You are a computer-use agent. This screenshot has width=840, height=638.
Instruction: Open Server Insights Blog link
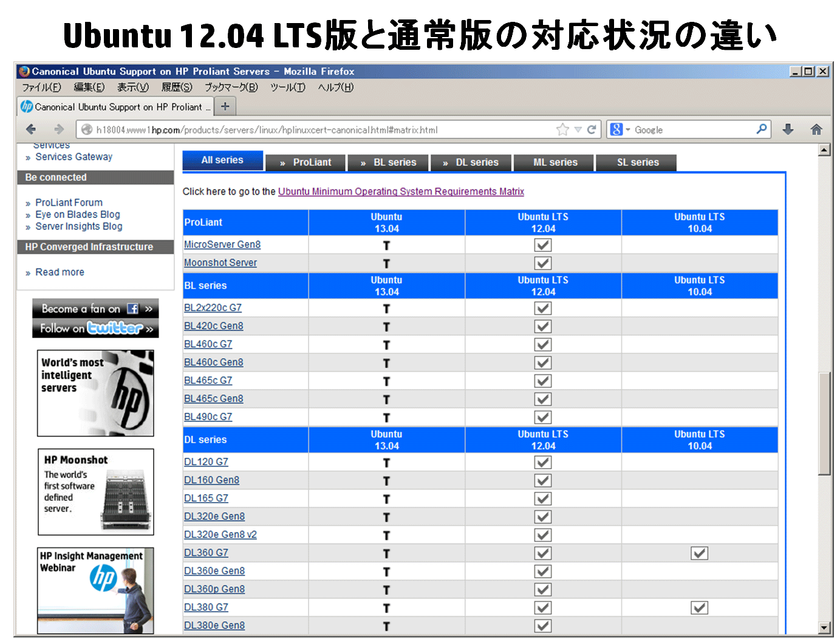point(79,226)
